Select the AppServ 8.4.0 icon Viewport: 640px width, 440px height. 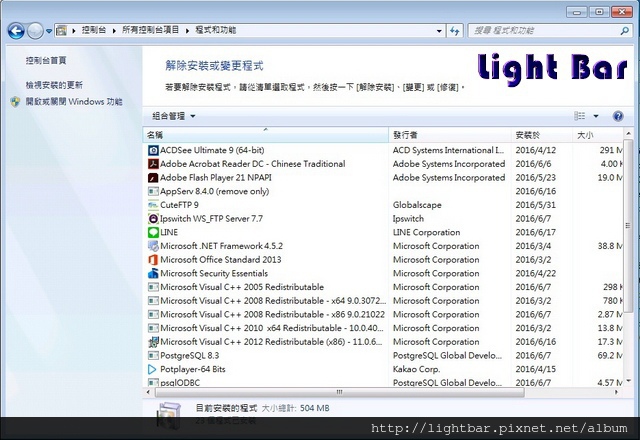pos(153,191)
